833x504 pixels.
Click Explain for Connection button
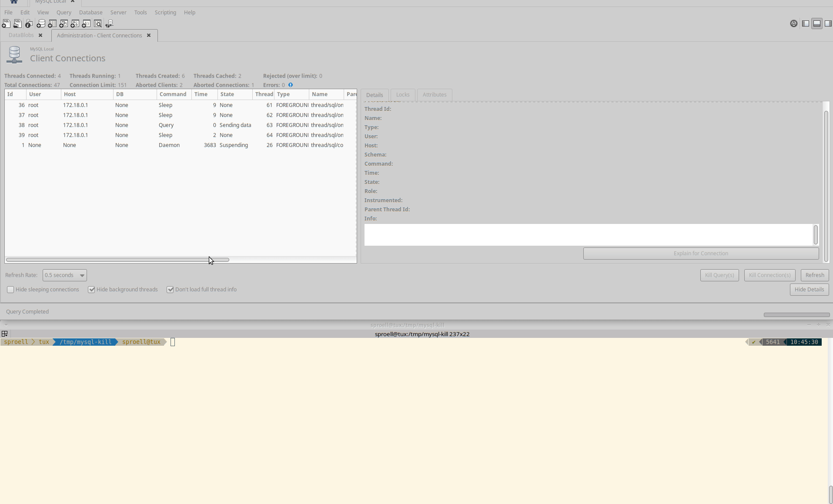pyautogui.click(x=701, y=254)
